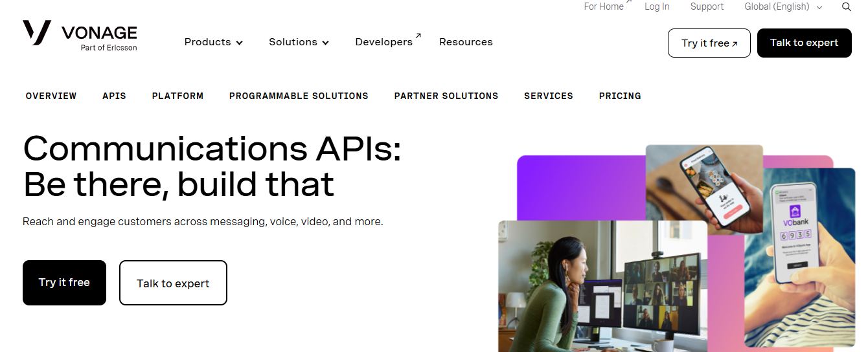The image size is (868, 352).
Task: Click the Communications APIs headline text
Action: coord(212,166)
